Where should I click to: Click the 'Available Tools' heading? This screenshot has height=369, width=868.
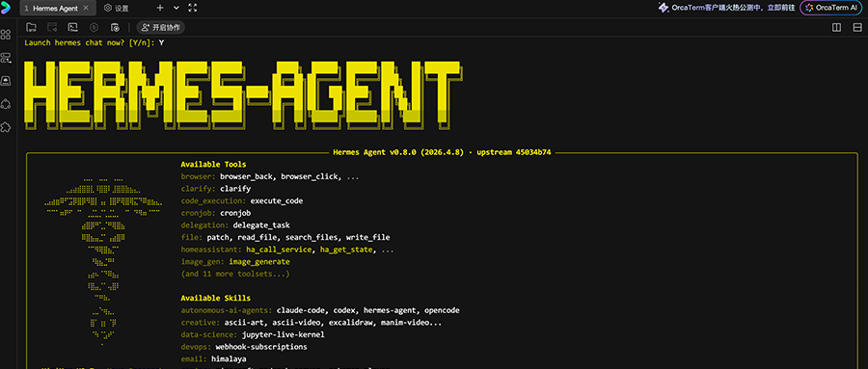214,165
